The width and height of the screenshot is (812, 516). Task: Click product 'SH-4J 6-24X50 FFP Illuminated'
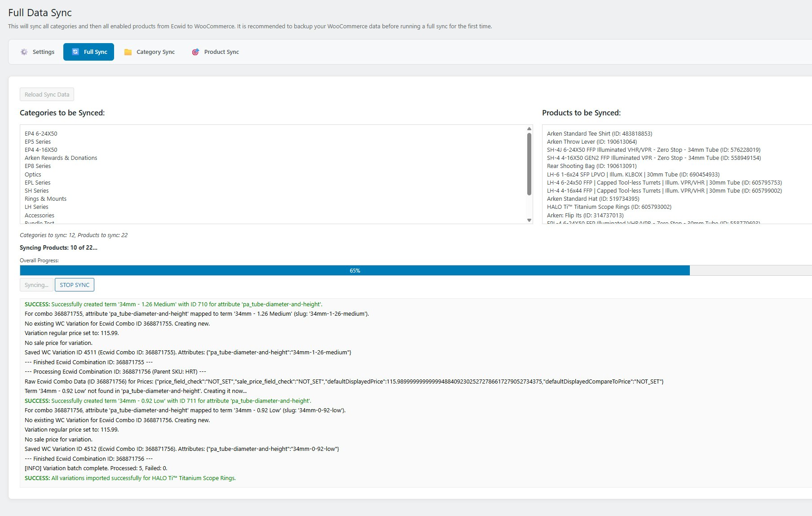coord(653,150)
